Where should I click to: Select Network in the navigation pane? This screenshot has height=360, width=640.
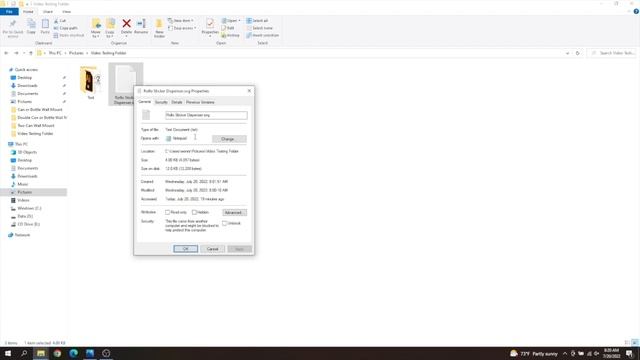[22, 235]
